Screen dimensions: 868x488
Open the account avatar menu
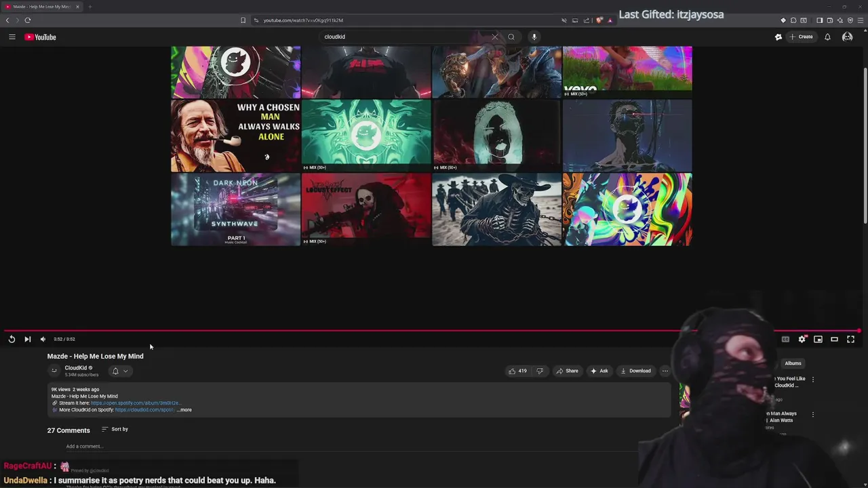tap(847, 37)
